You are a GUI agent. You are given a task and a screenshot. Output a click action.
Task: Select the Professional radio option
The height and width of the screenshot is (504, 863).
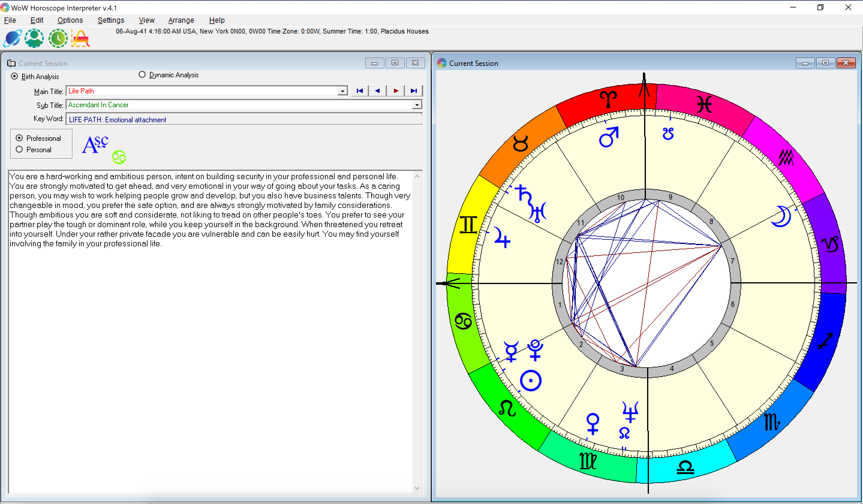pyautogui.click(x=19, y=138)
